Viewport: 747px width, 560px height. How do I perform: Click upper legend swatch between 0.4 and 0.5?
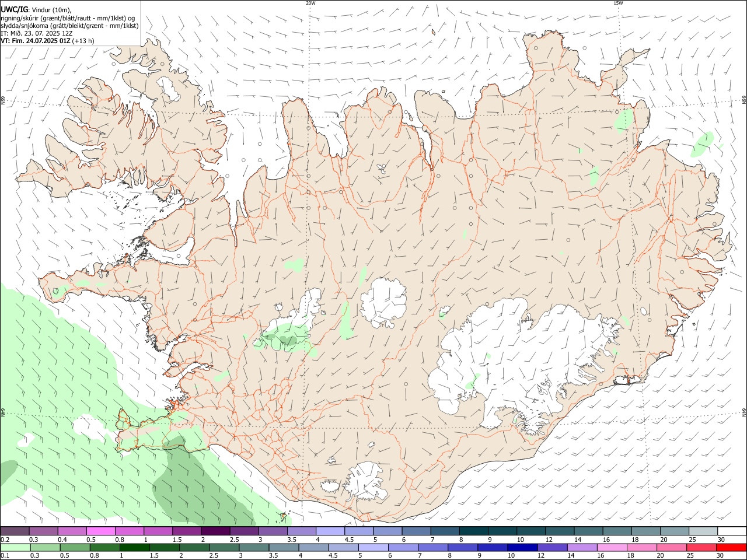tap(72, 531)
